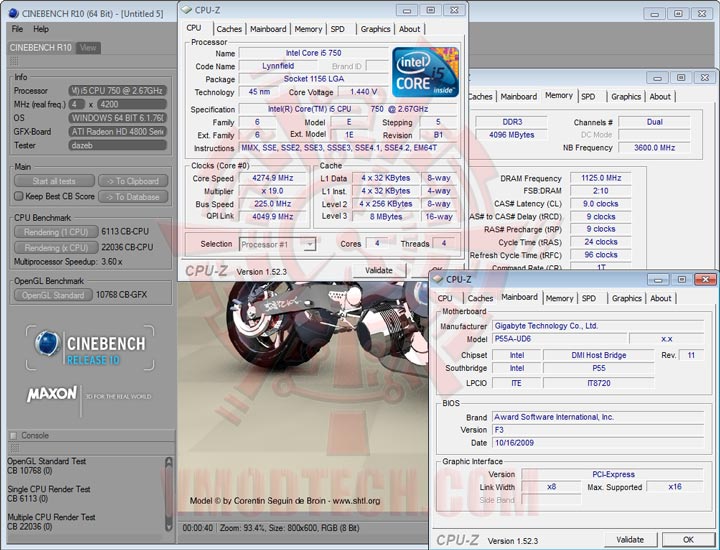Click the Intel Core i5 logo badge

pyautogui.click(x=425, y=71)
